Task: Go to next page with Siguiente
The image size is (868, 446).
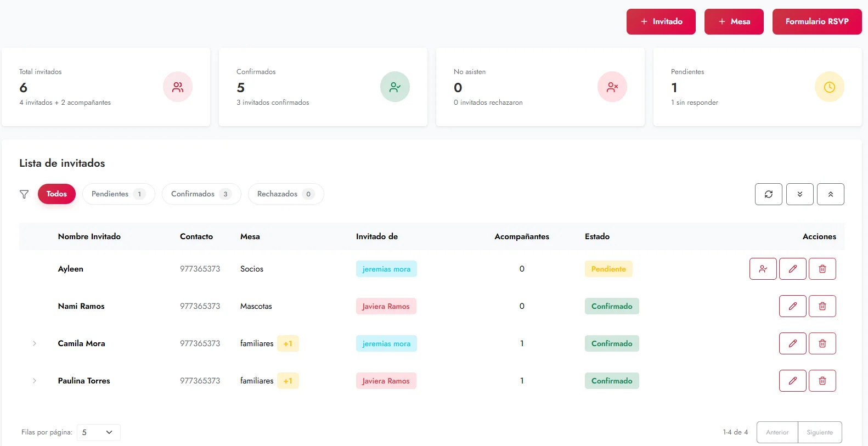Action: click(819, 432)
